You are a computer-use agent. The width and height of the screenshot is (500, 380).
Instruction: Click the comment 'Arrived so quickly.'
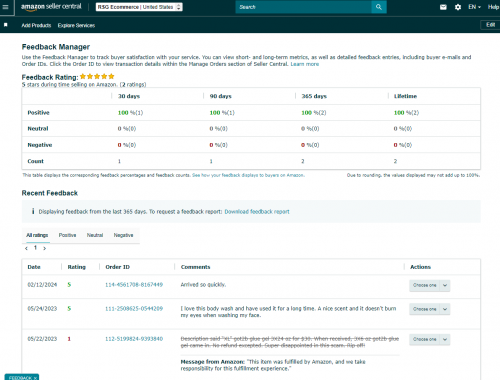(x=203, y=285)
